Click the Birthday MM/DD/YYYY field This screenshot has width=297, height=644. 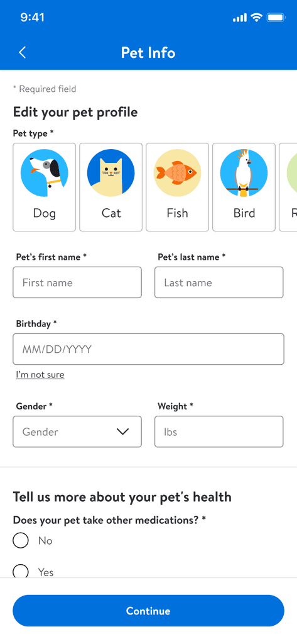pos(148,349)
